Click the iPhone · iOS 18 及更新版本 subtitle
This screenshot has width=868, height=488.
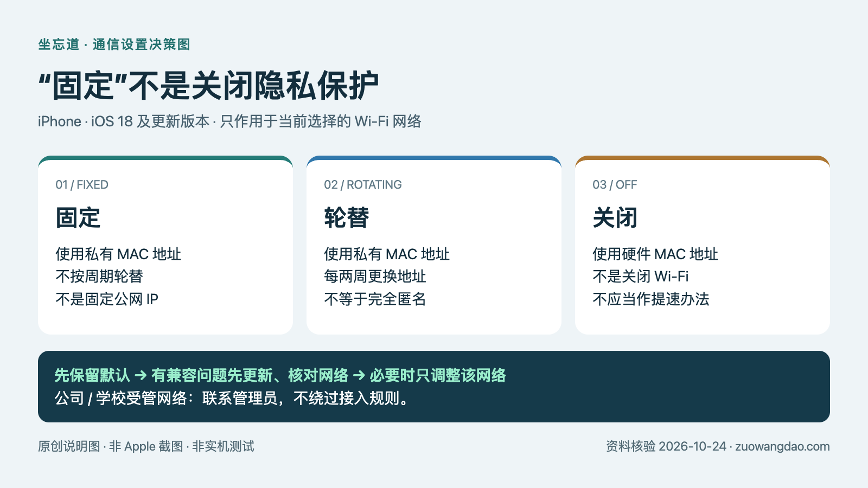(x=229, y=121)
